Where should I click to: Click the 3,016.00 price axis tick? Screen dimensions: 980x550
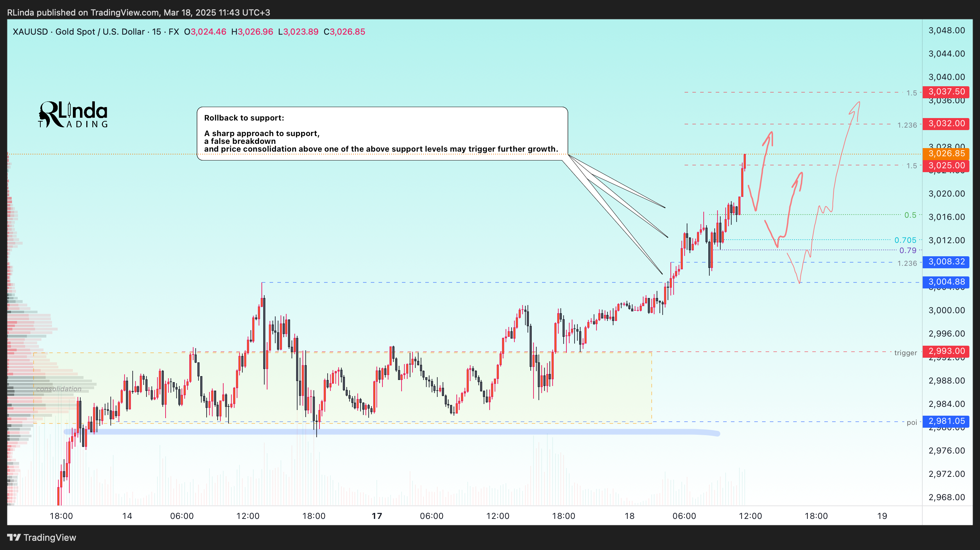pos(946,217)
